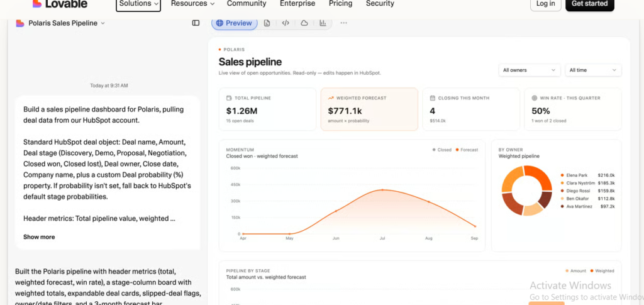Click the donut chart in By Owner
This screenshot has width=644, height=305.
tap(527, 191)
